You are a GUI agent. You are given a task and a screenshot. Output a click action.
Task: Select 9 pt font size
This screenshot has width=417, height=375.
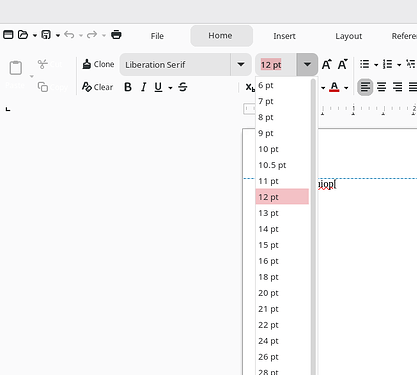click(282, 133)
